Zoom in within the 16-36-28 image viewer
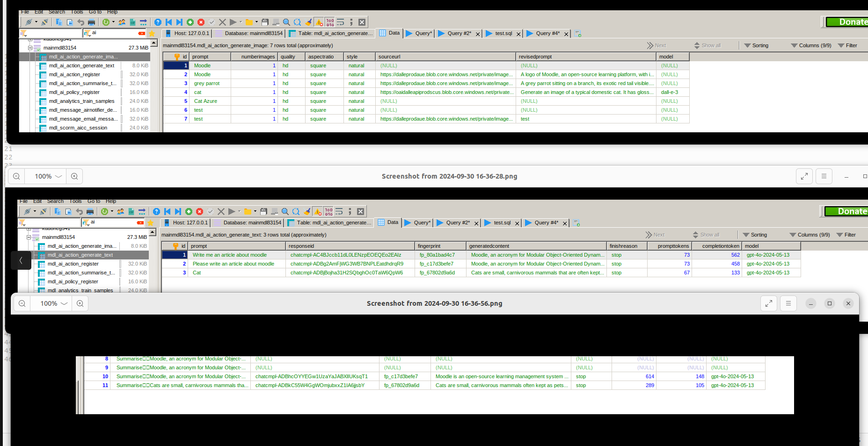868x446 pixels. (74, 176)
